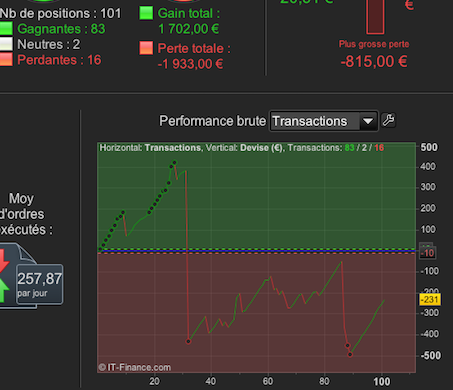This screenshot has height=390, width=453.
Task: Click the red Perdantes color square
Action: (x=6, y=60)
